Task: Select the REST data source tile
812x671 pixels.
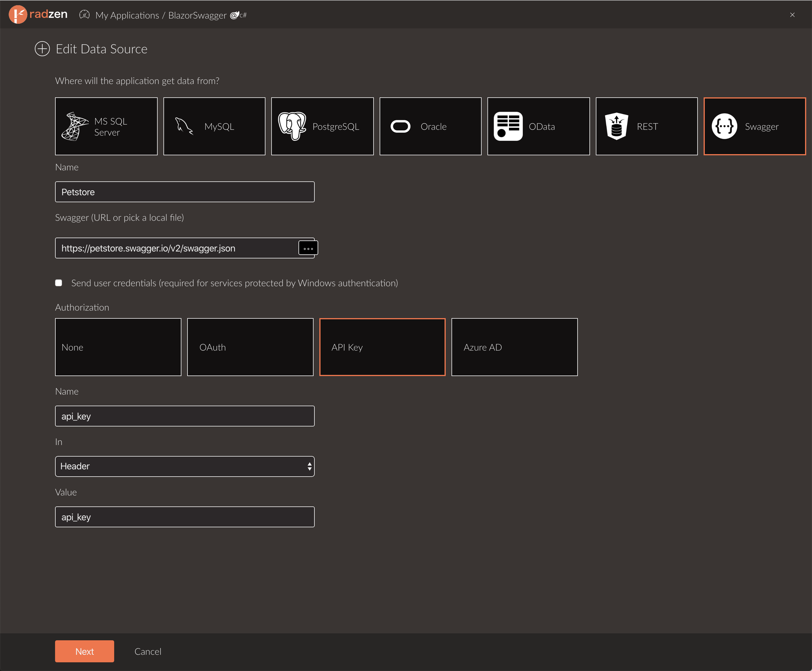Action: (647, 126)
